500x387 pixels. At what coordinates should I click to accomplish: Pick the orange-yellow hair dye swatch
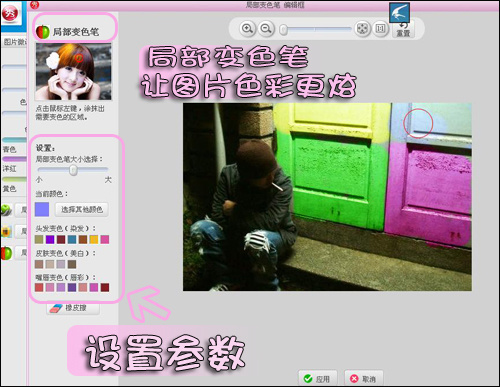tap(94, 239)
